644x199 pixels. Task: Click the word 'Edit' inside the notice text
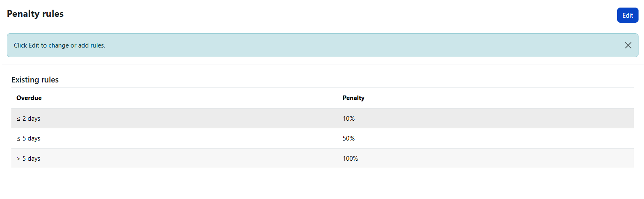tap(34, 45)
